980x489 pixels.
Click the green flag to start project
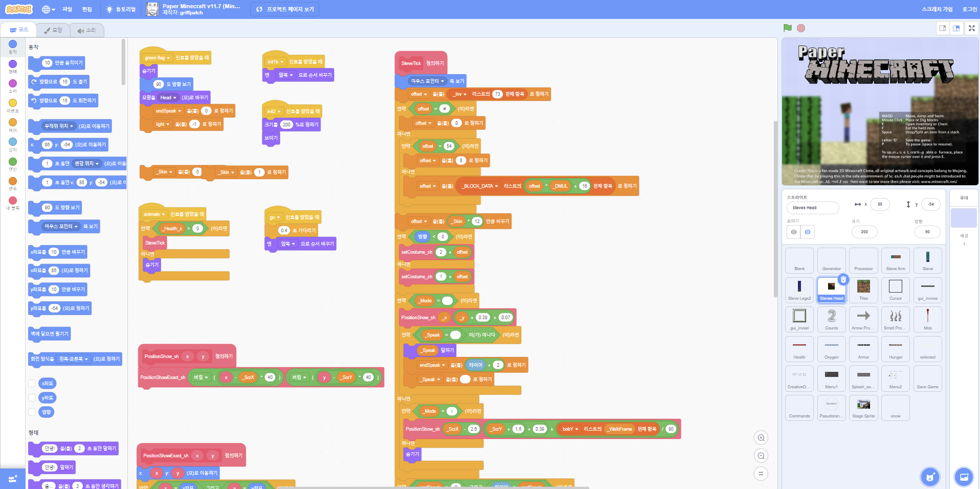(x=788, y=28)
